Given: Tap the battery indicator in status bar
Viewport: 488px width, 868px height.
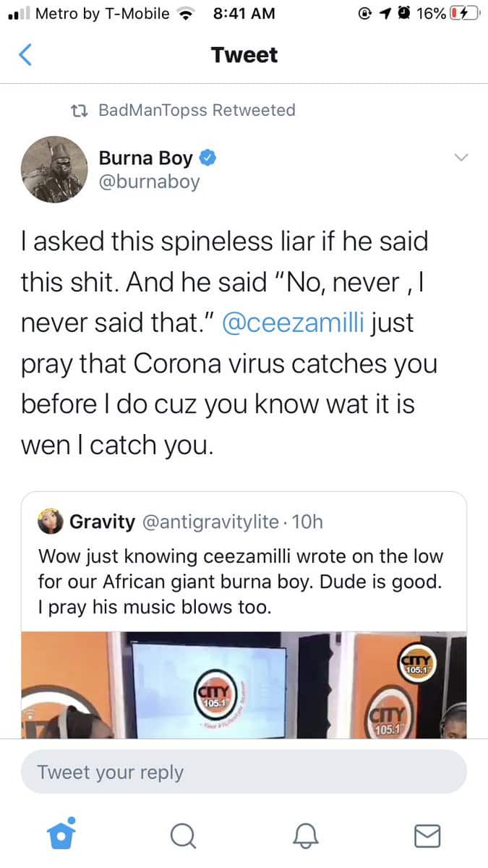Looking at the screenshot, I should (464, 14).
